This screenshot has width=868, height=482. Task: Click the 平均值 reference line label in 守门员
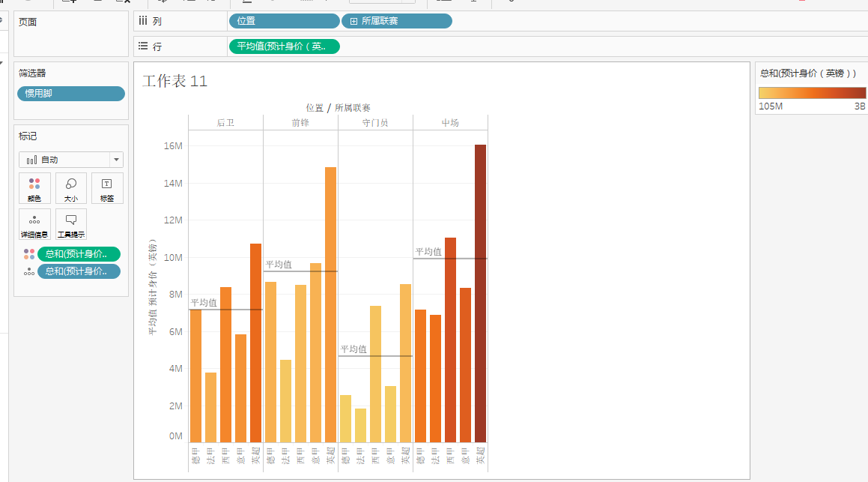pos(353,349)
